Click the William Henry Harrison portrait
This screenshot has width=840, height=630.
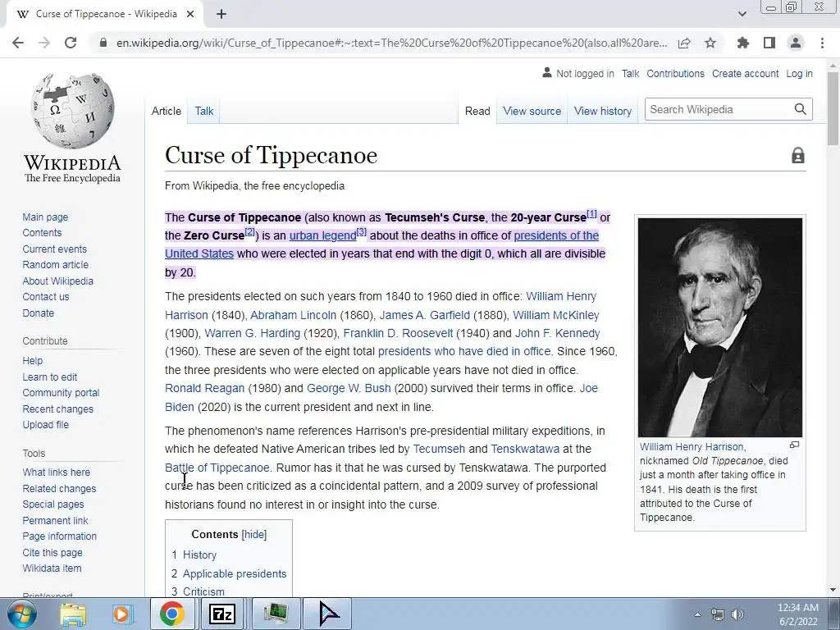click(720, 327)
